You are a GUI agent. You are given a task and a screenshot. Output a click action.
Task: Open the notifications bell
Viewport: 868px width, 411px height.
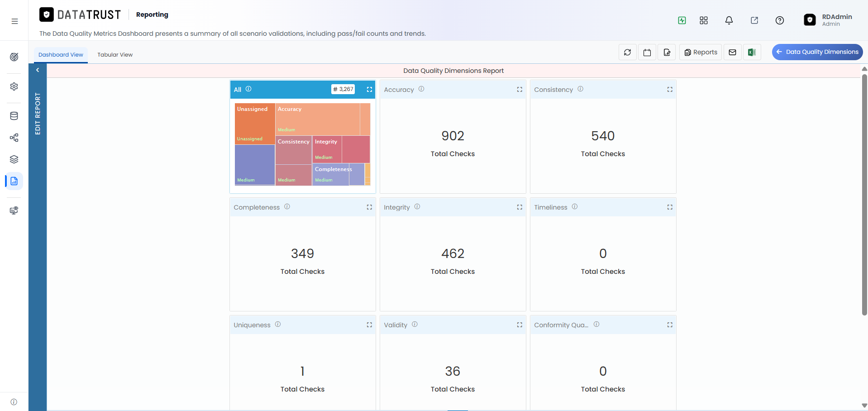pyautogui.click(x=729, y=20)
